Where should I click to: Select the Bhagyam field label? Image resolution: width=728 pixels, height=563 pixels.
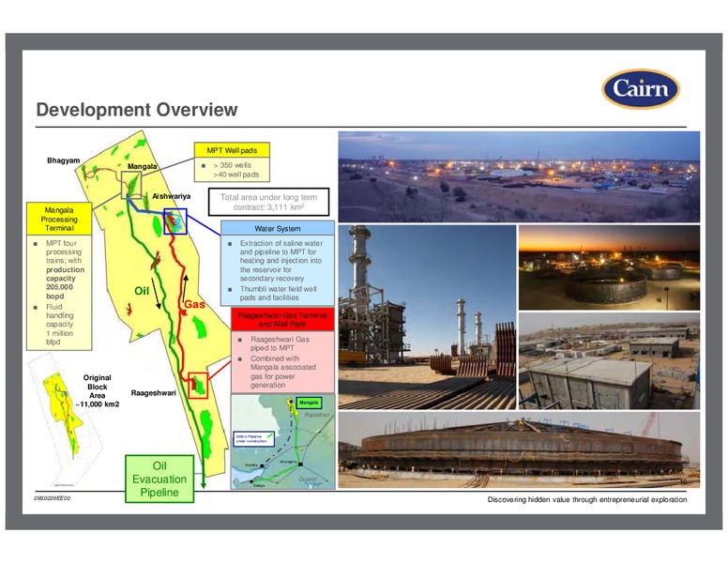click(x=63, y=160)
